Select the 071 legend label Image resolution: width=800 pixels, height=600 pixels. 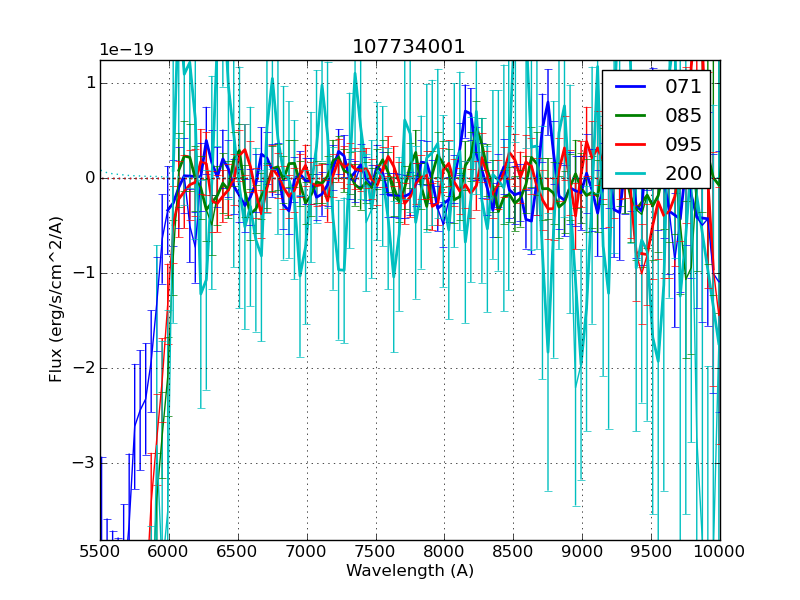click(683, 87)
